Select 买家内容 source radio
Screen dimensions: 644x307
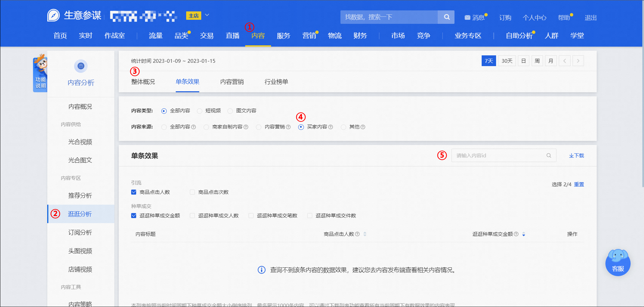[x=301, y=127]
